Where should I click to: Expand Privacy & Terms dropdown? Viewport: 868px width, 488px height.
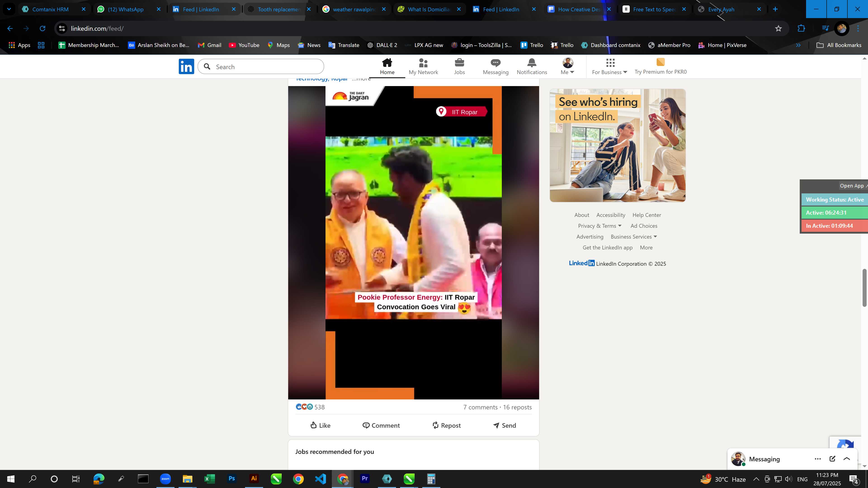(x=599, y=226)
